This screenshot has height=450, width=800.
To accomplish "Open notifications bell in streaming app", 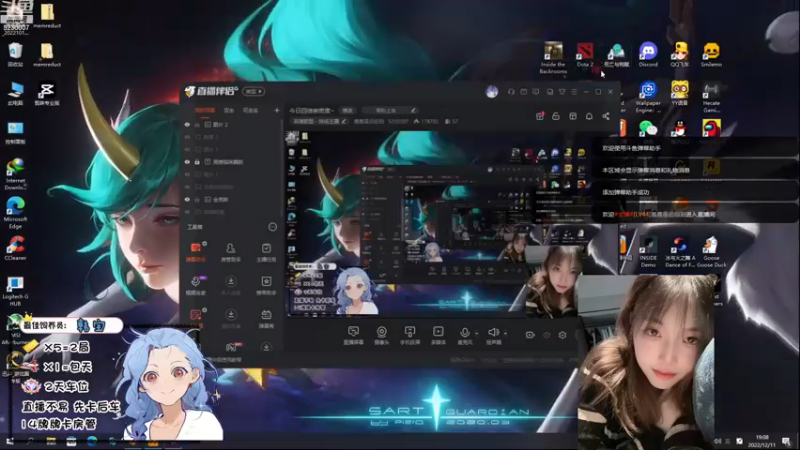I will click(x=589, y=116).
